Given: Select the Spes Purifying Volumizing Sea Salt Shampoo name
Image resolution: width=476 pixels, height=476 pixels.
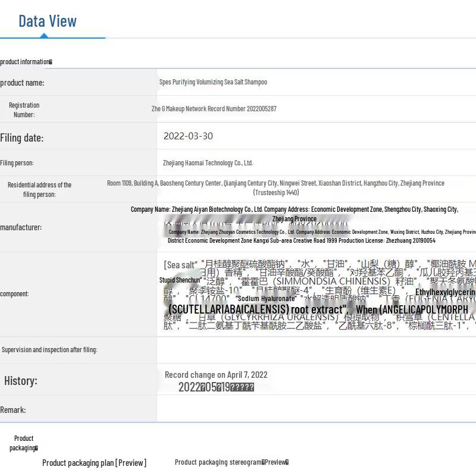Looking at the screenshot, I should 213,82.
